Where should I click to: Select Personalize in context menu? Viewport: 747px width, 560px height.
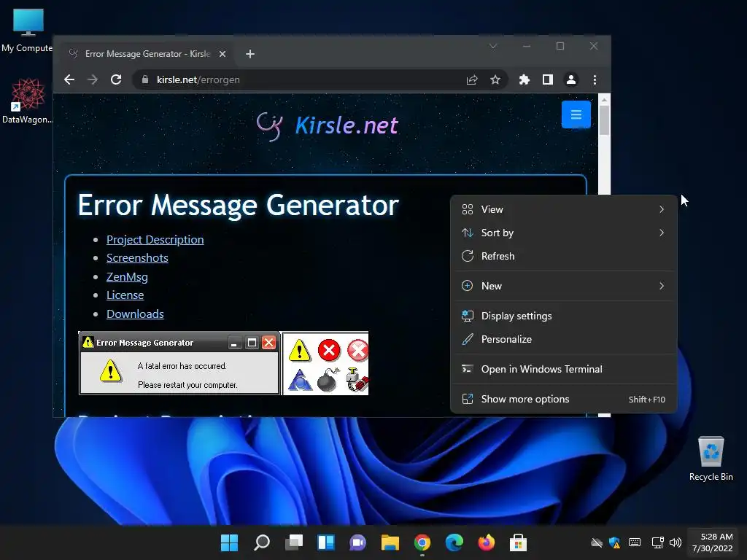coord(563,339)
